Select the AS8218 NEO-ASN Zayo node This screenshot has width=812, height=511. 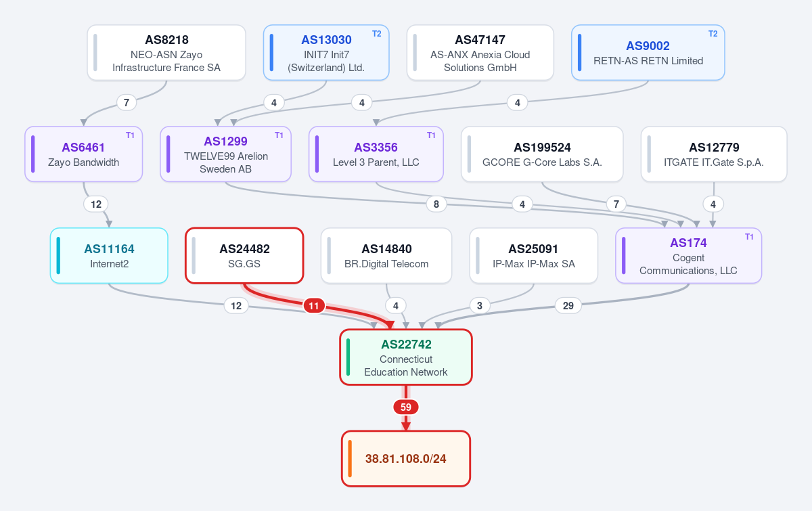[x=166, y=53]
